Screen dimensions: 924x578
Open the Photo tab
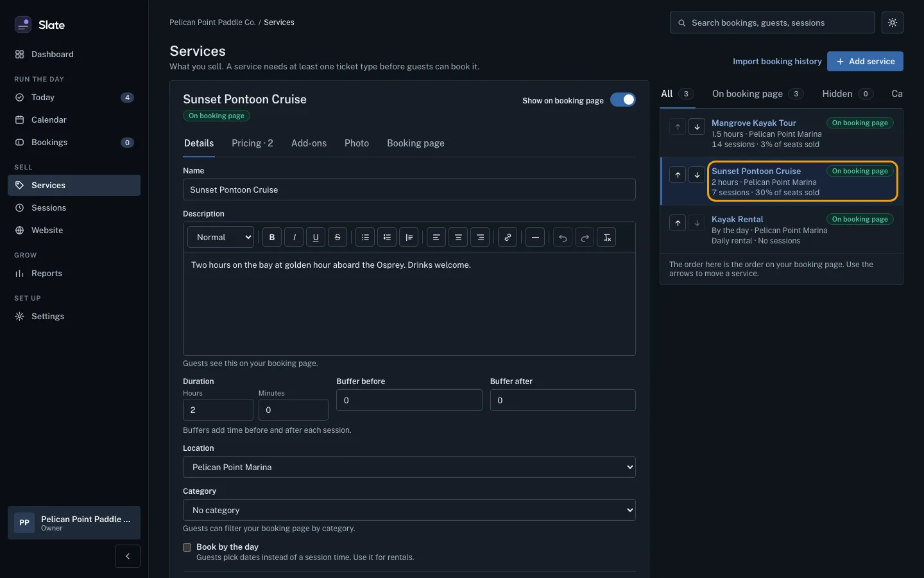357,143
